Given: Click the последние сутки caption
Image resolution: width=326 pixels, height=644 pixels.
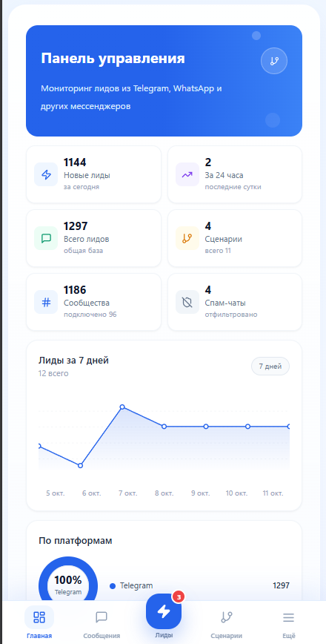Looking at the screenshot, I should (x=233, y=187).
